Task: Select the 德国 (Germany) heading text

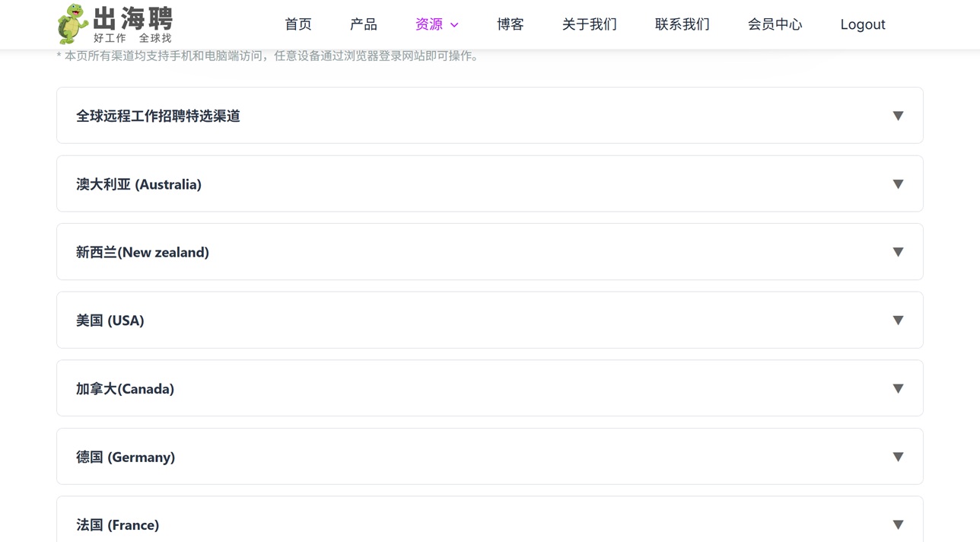Action: [x=126, y=457]
